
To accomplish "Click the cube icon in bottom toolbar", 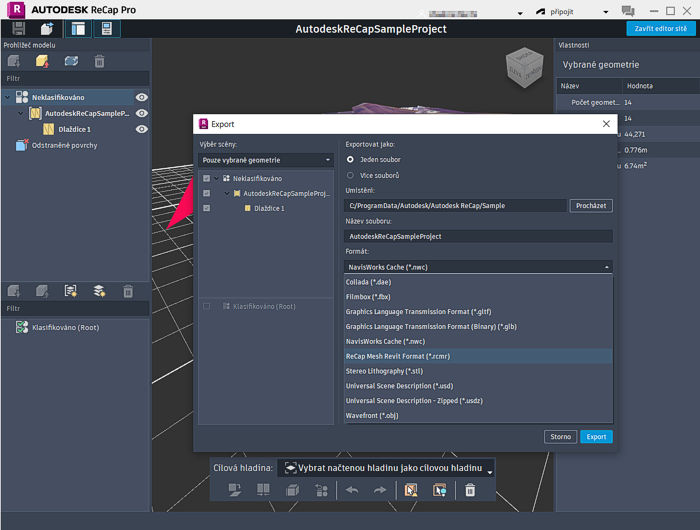I will pyautogui.click(x=292, y=490).
